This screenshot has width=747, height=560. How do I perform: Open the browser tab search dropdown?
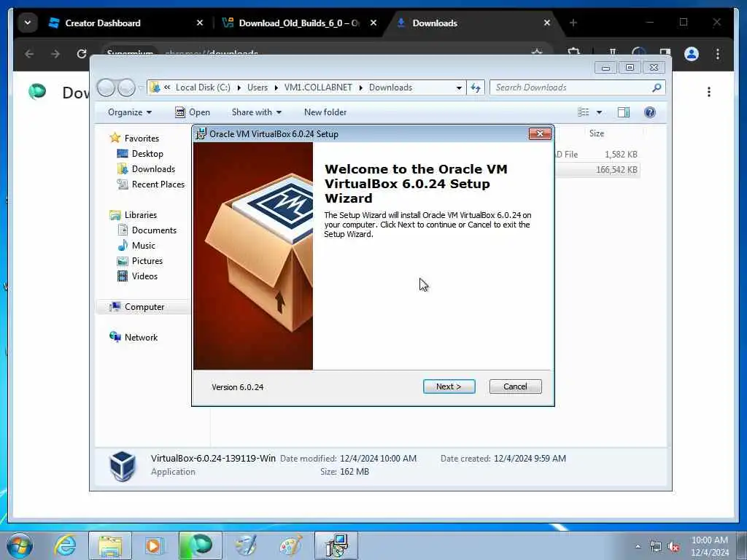28,23
